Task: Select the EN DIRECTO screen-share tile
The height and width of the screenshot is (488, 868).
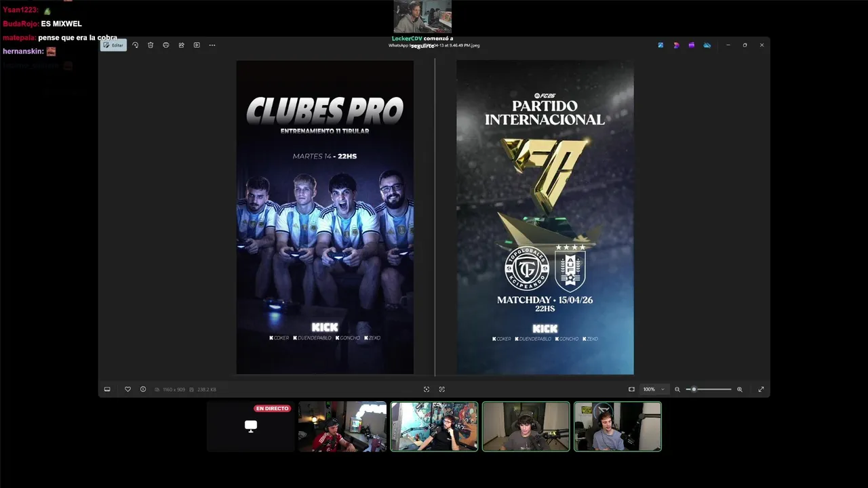Action: 251,426
